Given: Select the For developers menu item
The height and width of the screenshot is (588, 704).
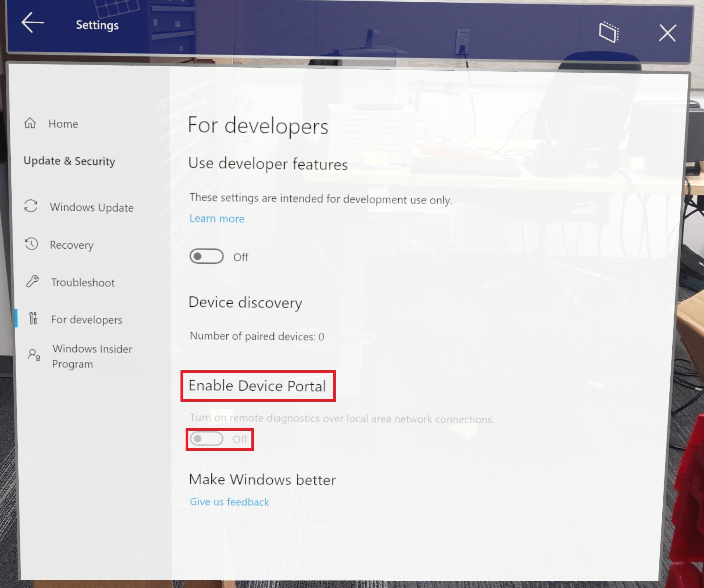Looking at the screenshot, I should [86, 319].
